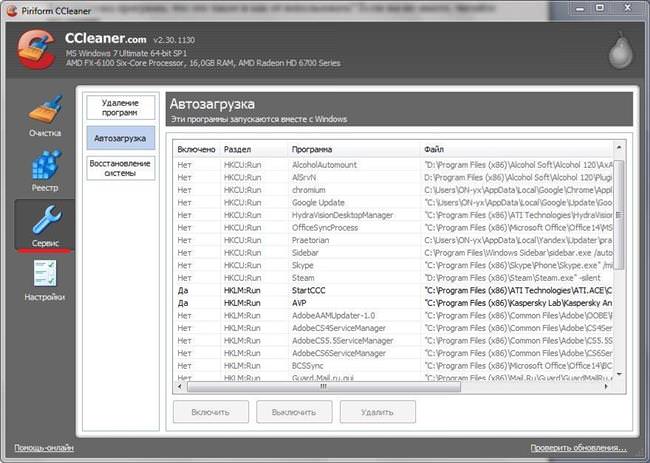The height and width of the screenshot is (463, 650).
Task: Click the Удалить button
Action: (377, 412)
